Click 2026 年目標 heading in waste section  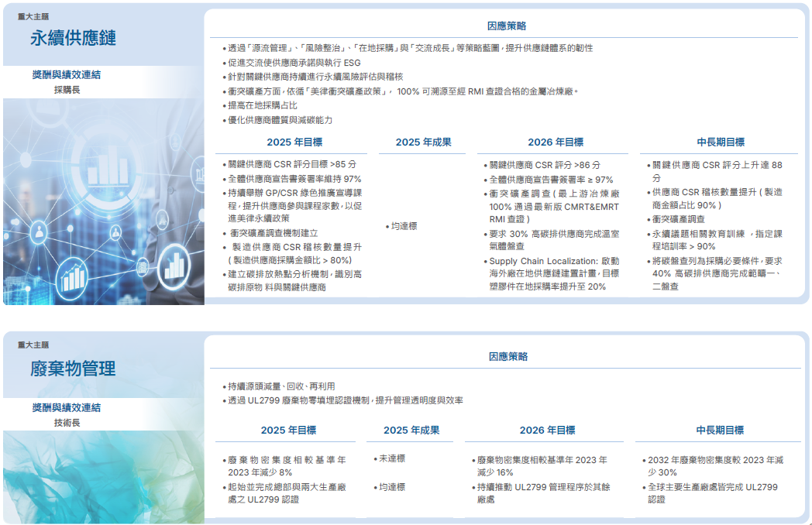pyautogui.click(x=547, y=430)
